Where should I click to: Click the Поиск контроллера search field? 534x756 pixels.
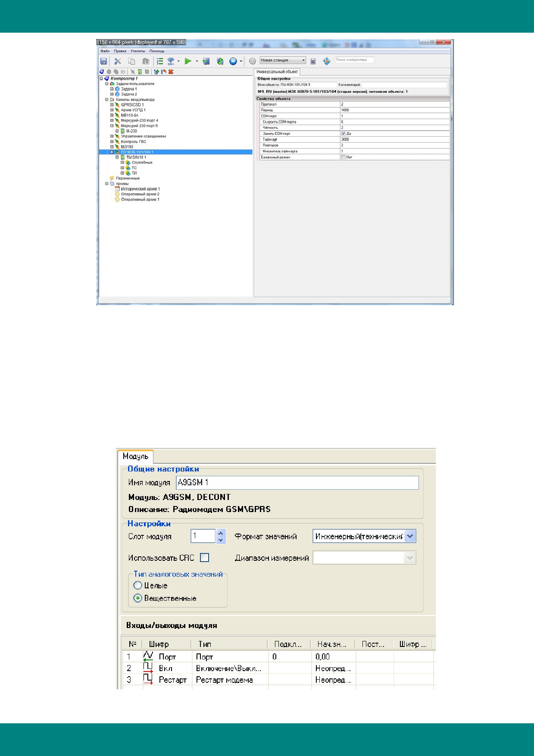(x=354, y=60)
